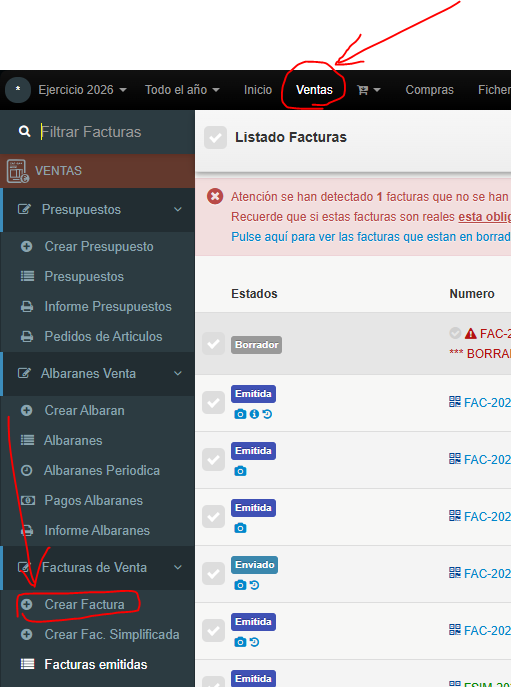Click the pencil icon beside Albaranes Venta
The width and height of the screenshot is (511, 687).
click(24, 373)
